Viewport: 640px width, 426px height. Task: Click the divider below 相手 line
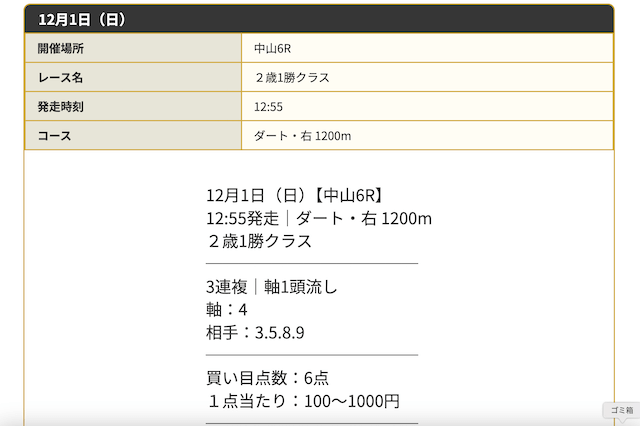pos(312,355)
